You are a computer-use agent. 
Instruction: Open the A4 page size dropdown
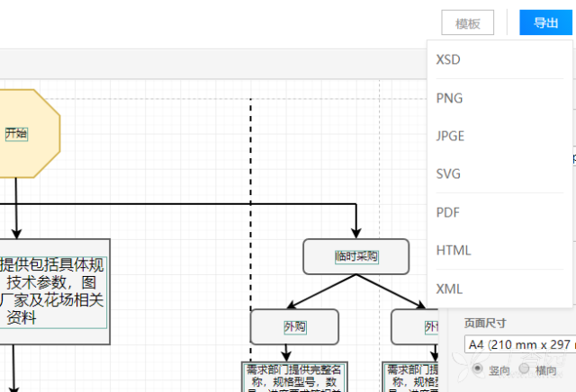(518, 344)
